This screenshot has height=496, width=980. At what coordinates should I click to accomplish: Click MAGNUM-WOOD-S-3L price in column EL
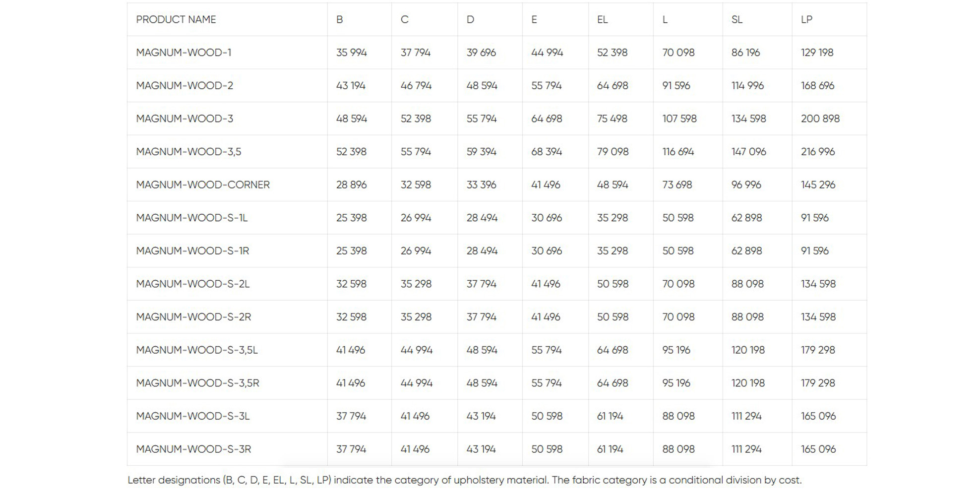coord(610,416)
